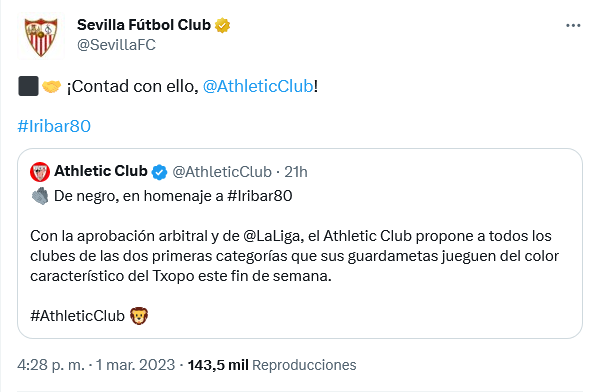Open the quoted Athletic Club account name

(x=101, y=171)
